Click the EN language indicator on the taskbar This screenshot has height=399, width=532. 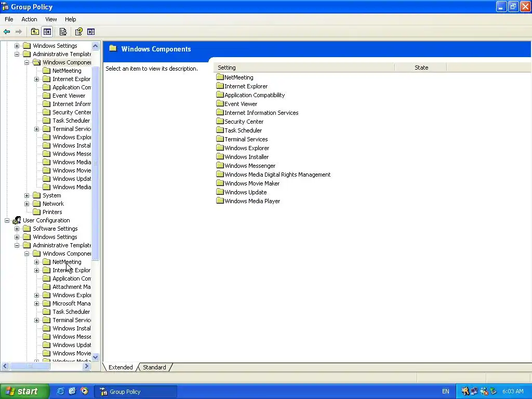(x=445, y=392)
